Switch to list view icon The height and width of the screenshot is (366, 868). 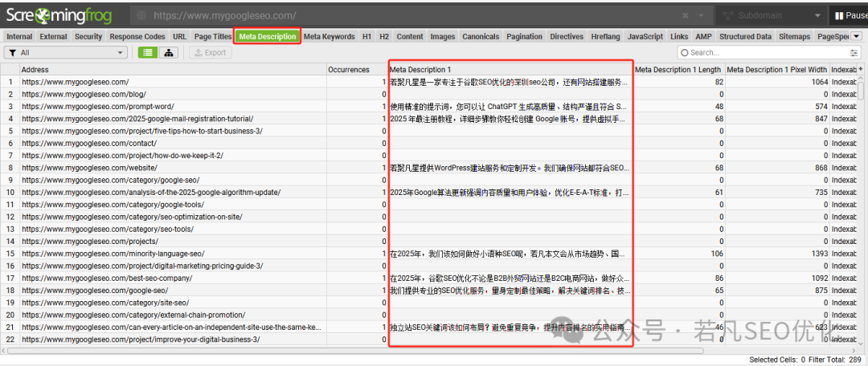[147, 52]
